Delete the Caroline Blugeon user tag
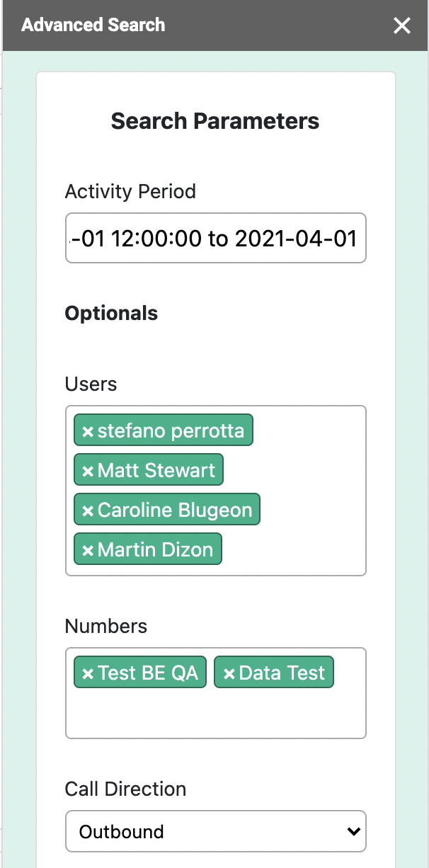Viewport: 429px width, 868px height. click(x=88, y=510)
